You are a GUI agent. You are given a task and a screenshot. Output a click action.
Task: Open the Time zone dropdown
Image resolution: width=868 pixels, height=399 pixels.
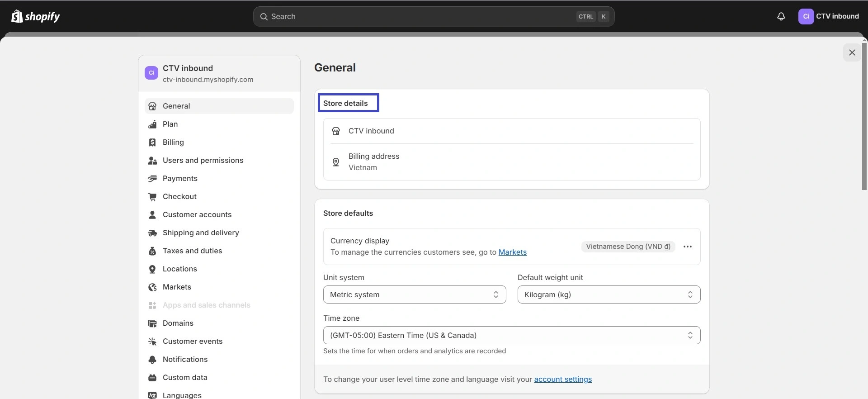click(x=512, y=335)
